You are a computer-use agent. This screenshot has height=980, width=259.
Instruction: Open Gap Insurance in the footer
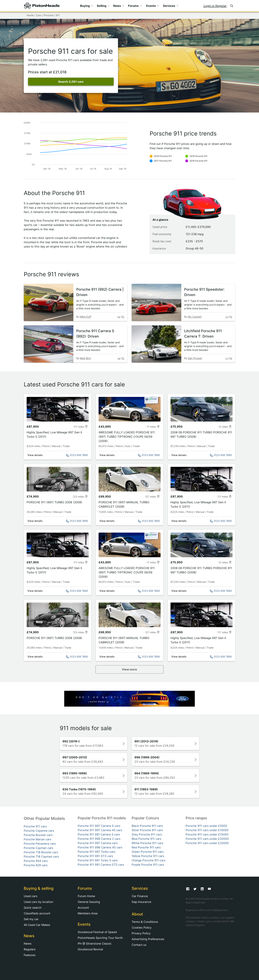click(141, 902)
